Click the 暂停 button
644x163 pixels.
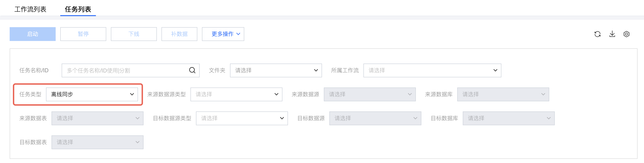(83, 34)
